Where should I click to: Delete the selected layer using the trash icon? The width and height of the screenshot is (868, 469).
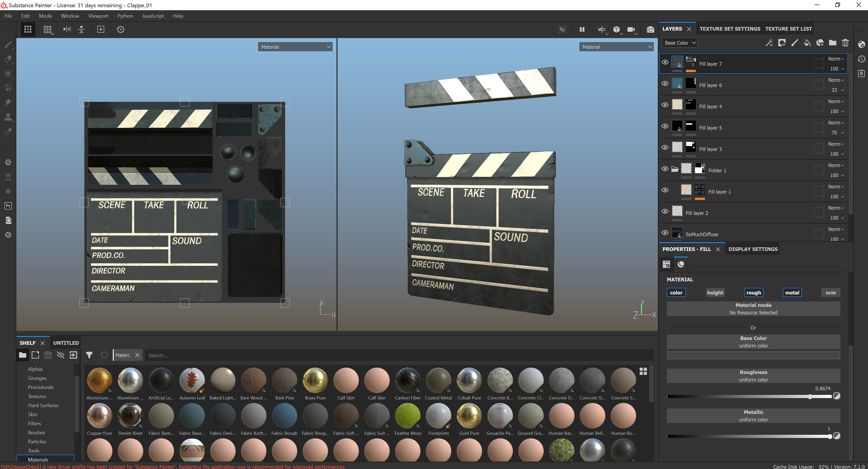tap(846, 43)
